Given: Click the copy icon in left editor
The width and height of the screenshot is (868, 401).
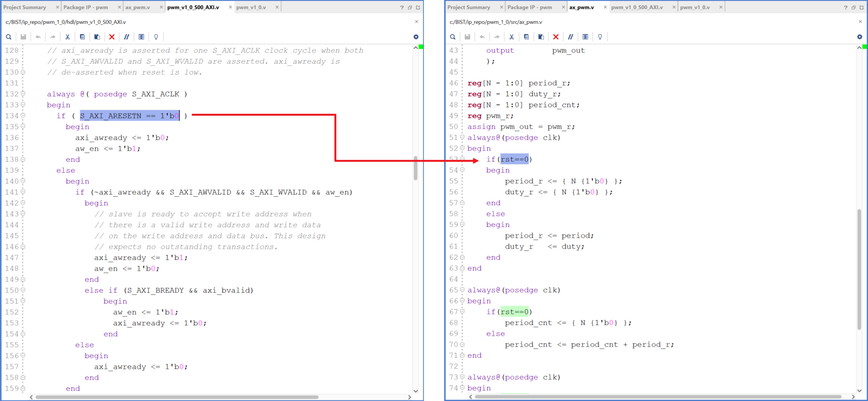Looking at the screenshot, I should click(82, 37).
